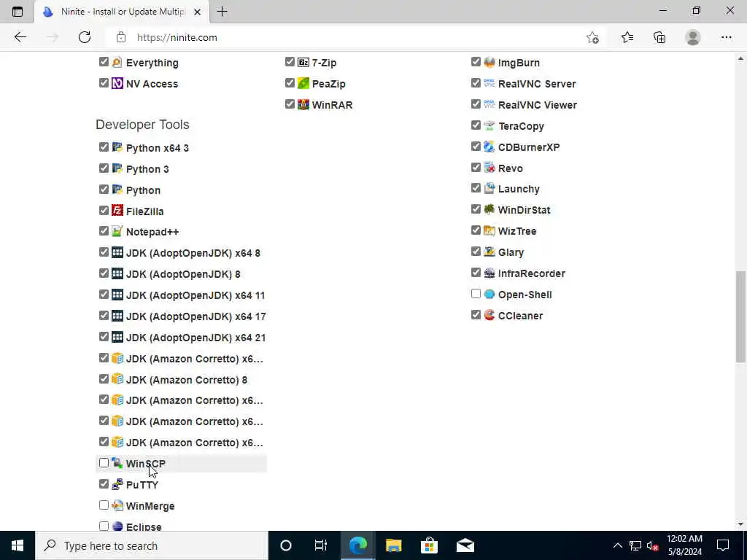
Task: Click the NV Access icon
Action: point(117,83)
